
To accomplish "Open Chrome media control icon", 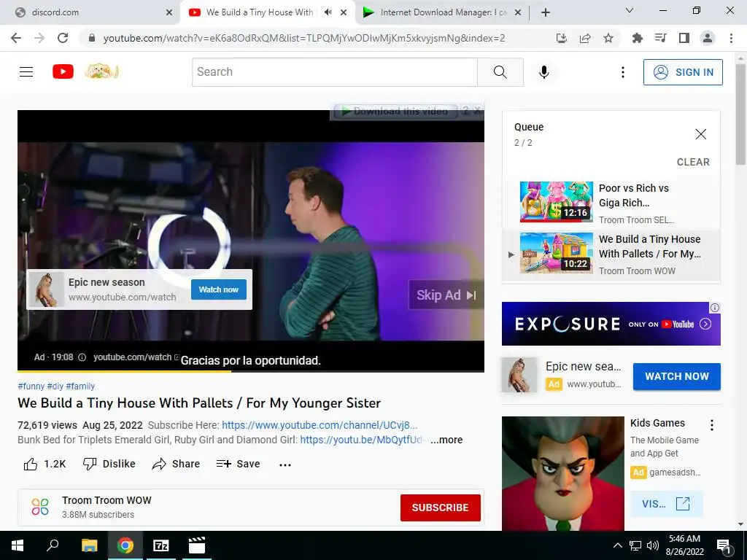I will pos(661,38).
